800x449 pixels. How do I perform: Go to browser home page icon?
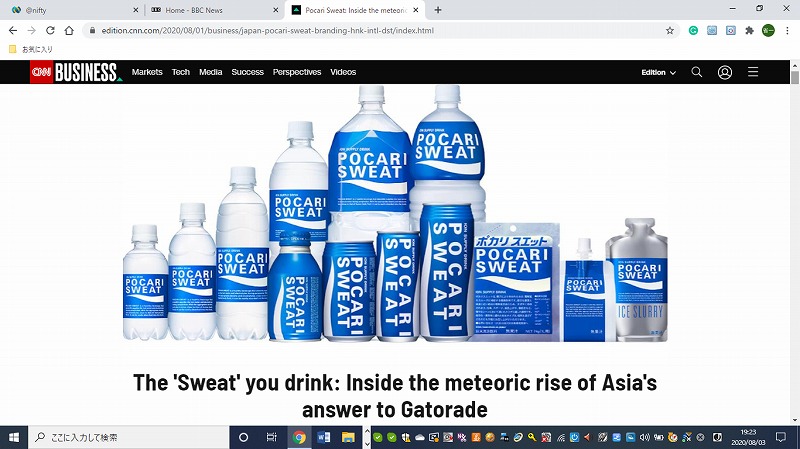tap(69, 31)
